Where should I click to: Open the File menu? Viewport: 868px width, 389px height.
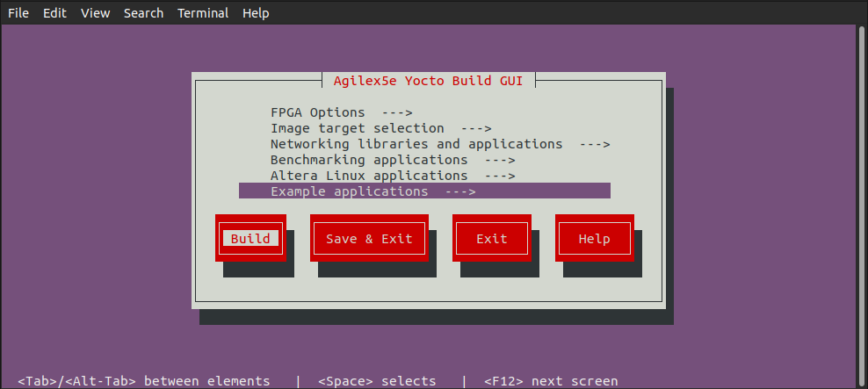point(18,12)
